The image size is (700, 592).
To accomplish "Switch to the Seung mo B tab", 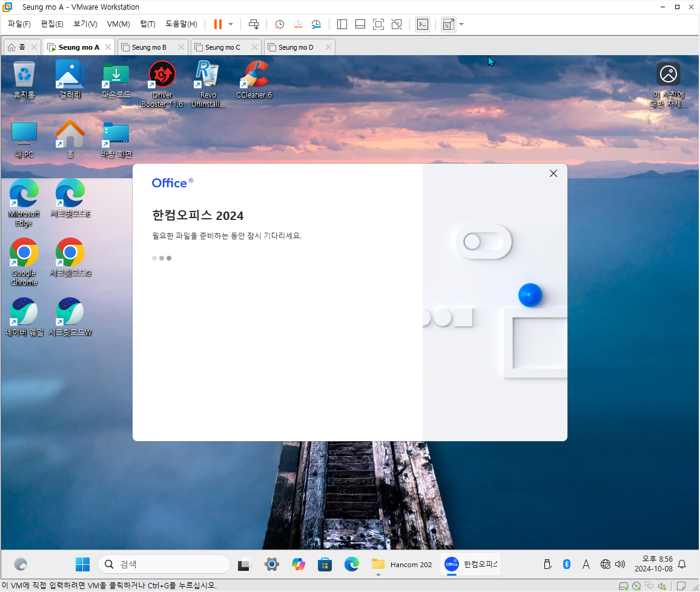I will [x=149, y=47].
